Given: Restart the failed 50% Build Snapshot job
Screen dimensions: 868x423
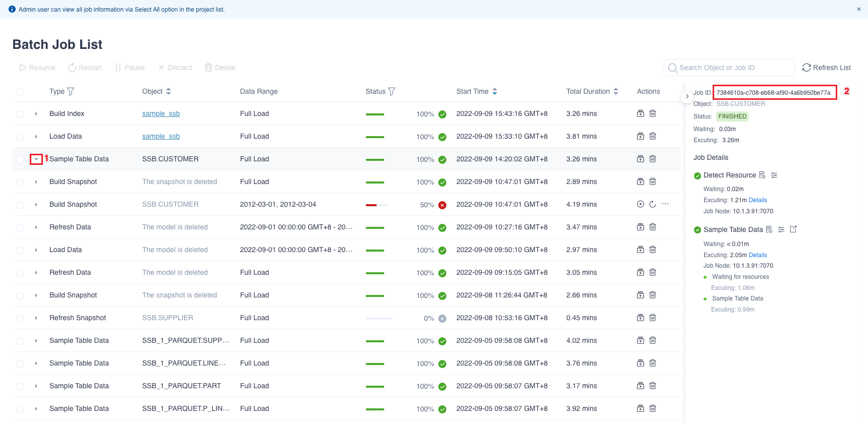Looking at the screenshot, I should tap(653, 204).
